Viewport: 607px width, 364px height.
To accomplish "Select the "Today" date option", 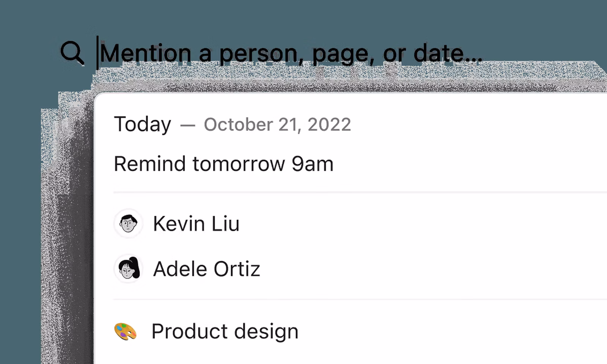I will click(143, 124).
